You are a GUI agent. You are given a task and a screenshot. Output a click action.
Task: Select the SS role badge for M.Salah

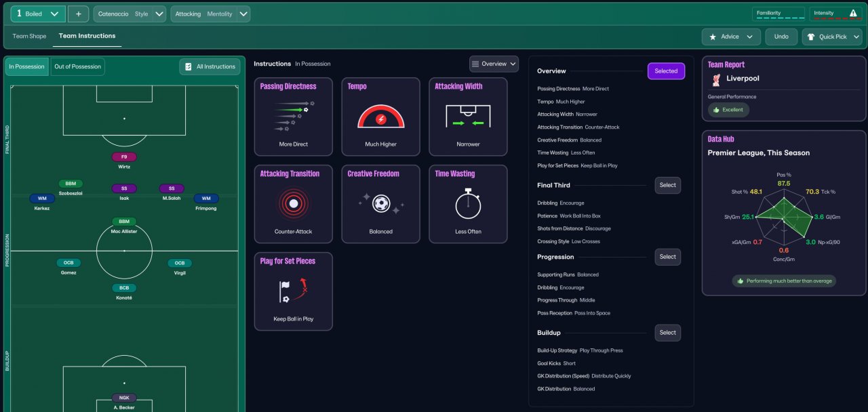coord(172,188)
